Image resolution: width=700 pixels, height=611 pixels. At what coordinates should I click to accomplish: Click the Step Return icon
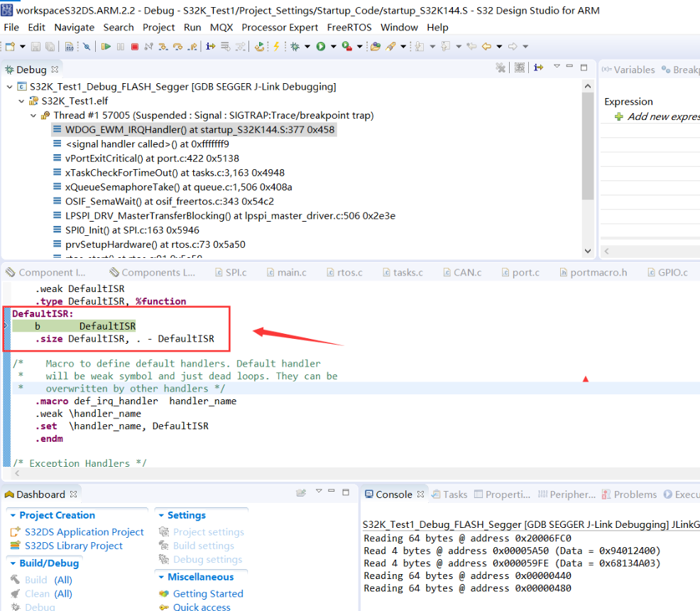click(x=192, y=46)
